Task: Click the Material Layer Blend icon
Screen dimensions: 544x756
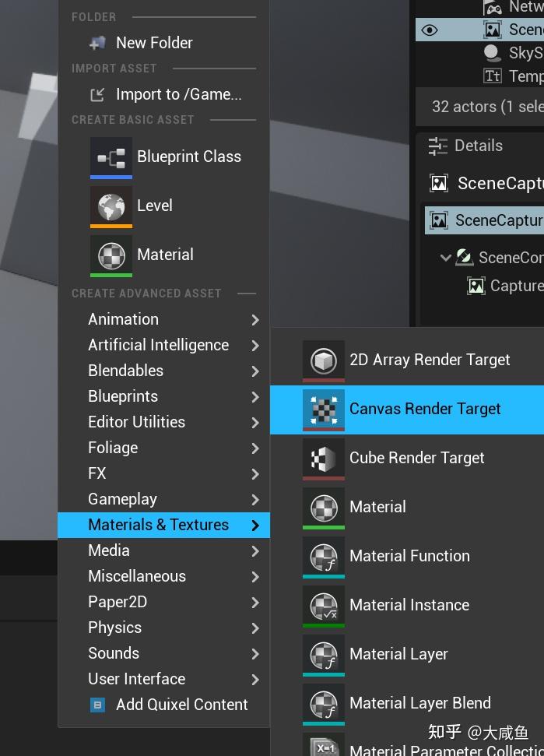Action: pos(323,704)
